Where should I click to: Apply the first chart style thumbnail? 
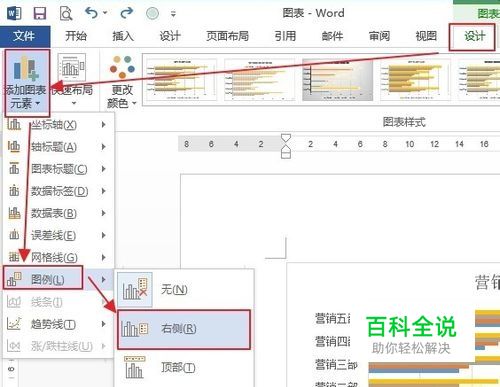pos(181,80)
